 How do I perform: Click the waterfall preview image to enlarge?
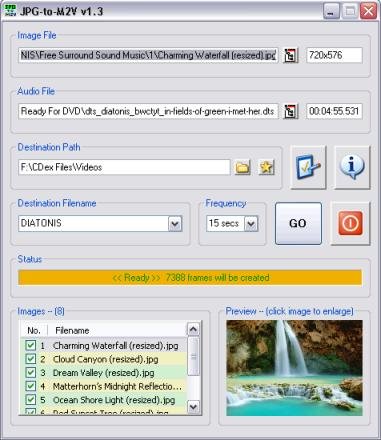(294, 368)
